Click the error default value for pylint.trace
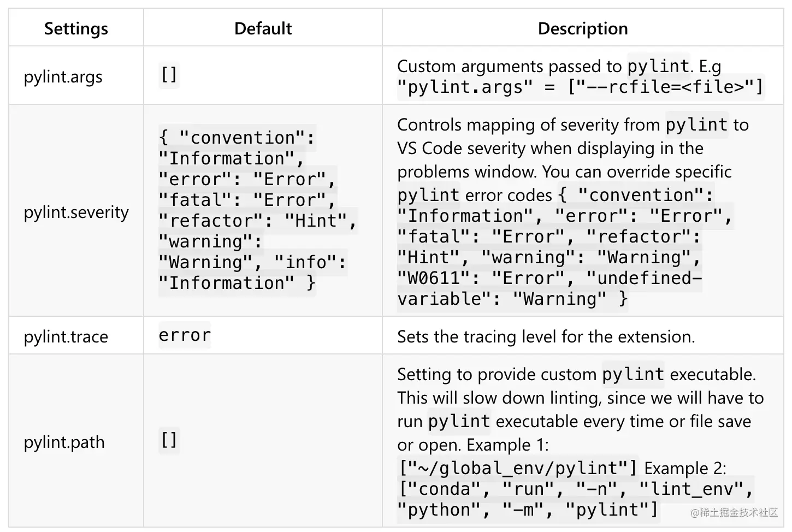Image resolution: width=792 pixels, height=532 pixels. click(185, 335)
